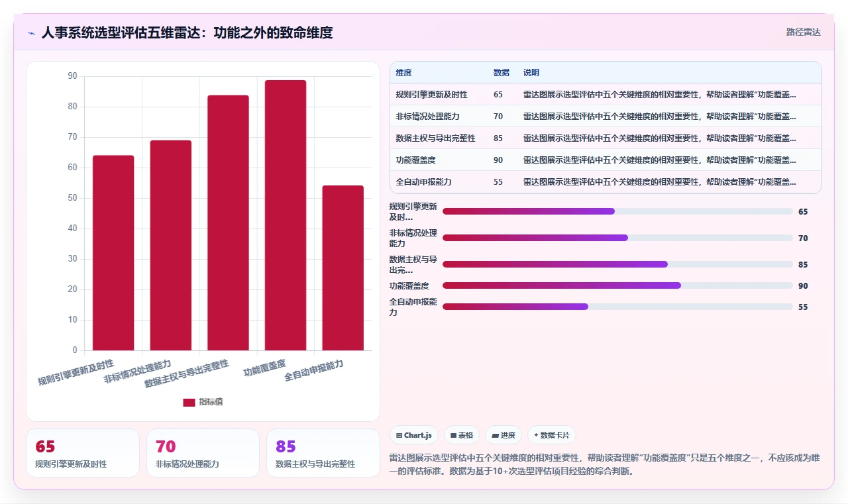Open the 85 数据主权与导出完整性 data card

pos(323,453)
